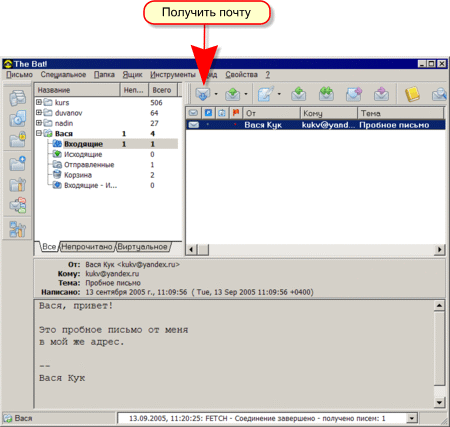This screenshot has height=427, width=450.
Task: Click the Redirect message purple-arrow icon
Action: coord(381,94)
